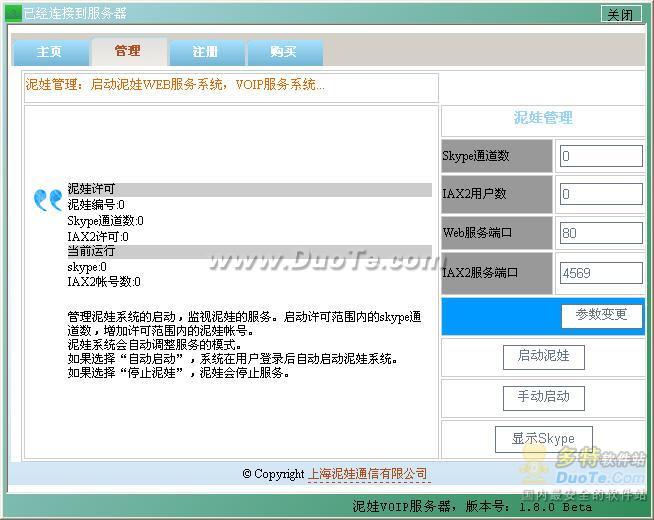
Task: Click the 显示Skype button
Action: (x=543, y=439)
